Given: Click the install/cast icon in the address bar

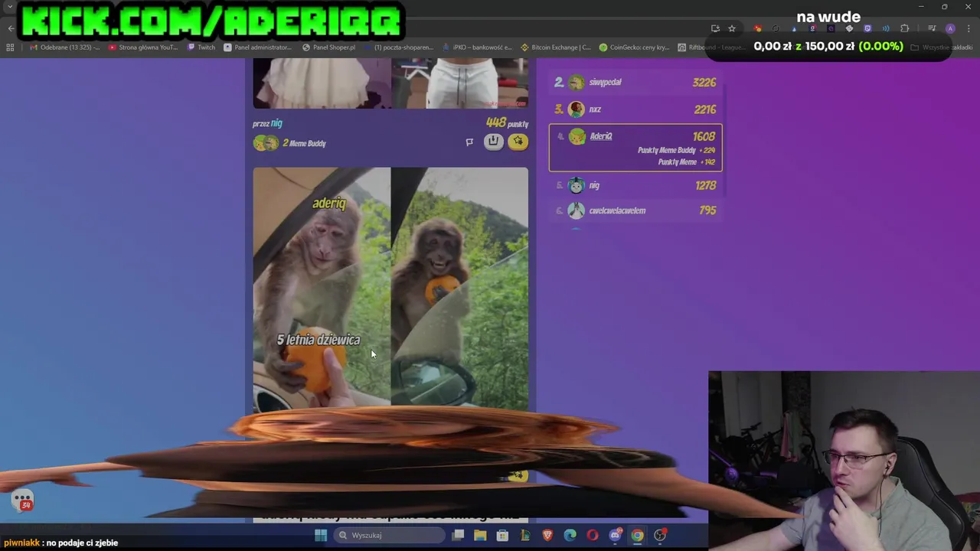Looking at the screenshot, I should 715,28.
